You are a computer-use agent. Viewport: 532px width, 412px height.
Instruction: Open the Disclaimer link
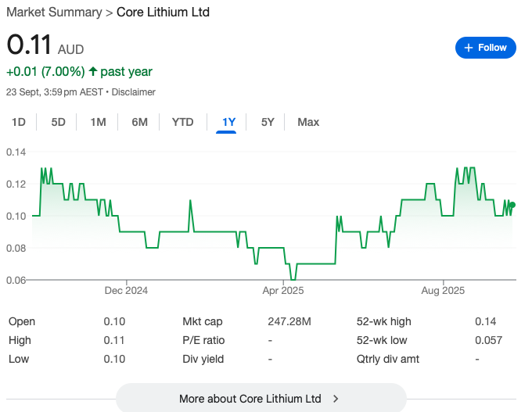133,92
